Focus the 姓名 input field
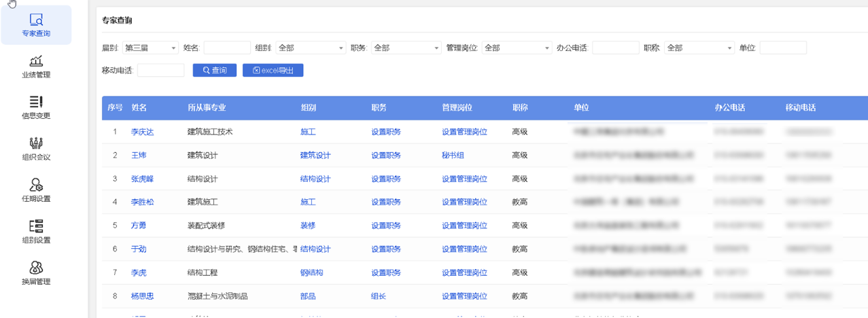This screenshot has height=318, width=868. 227,48
